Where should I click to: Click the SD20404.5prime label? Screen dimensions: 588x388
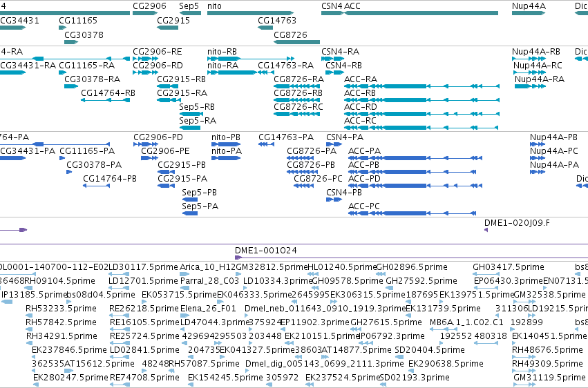[x=430, y=350]
